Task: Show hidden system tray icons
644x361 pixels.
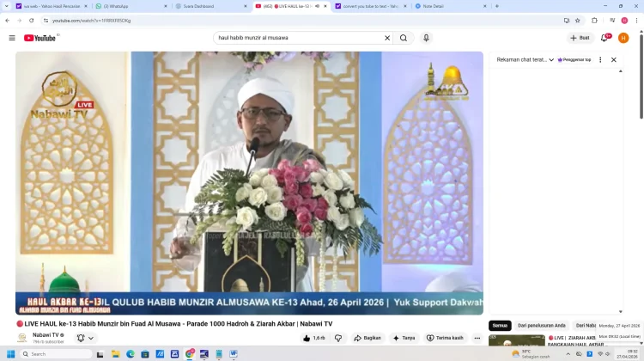Action: [568, 353]
